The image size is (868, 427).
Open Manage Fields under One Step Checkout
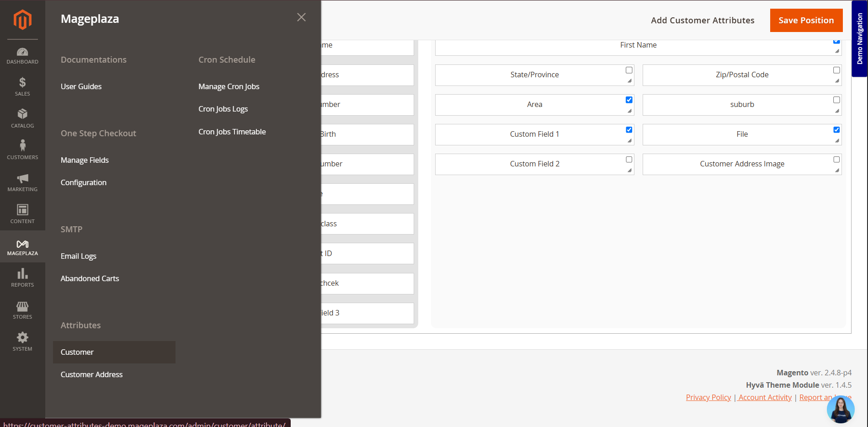[x=85, y=160]
